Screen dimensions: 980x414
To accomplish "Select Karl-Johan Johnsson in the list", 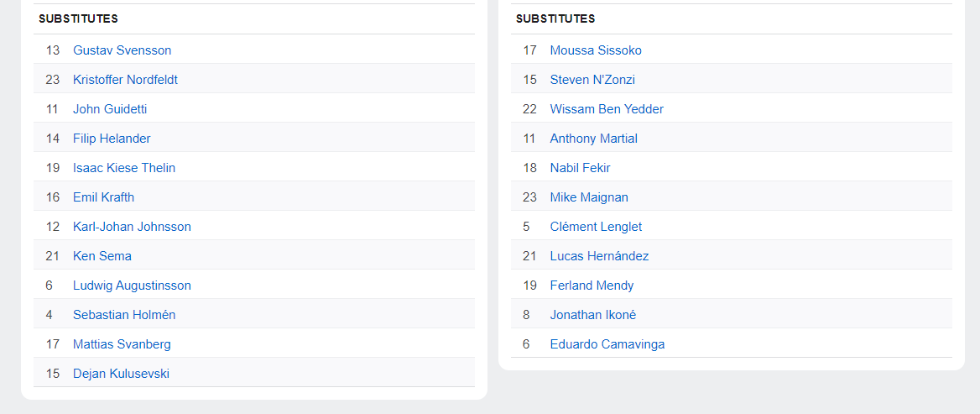I will pyautogui.click(x=132, y=227).
